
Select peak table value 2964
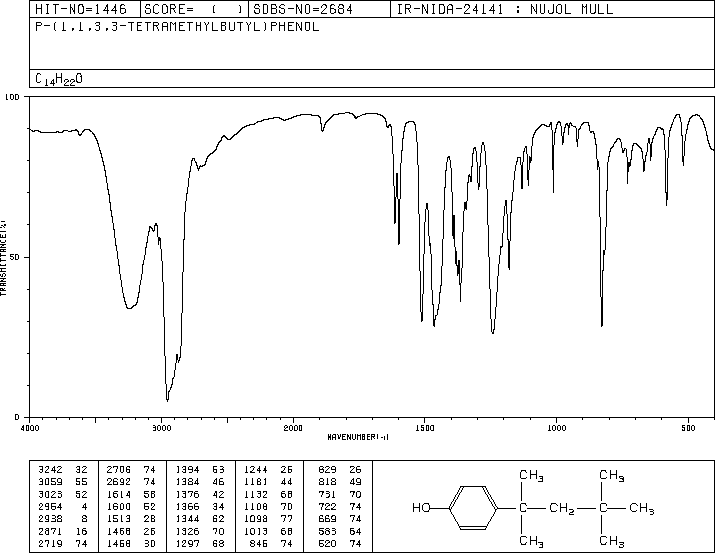click(50, 507)
